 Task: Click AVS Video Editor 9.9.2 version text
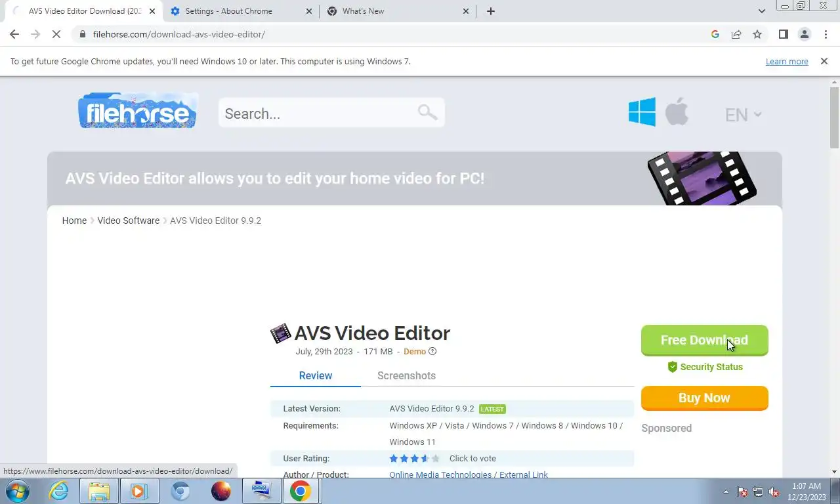[x=431, y=408]
